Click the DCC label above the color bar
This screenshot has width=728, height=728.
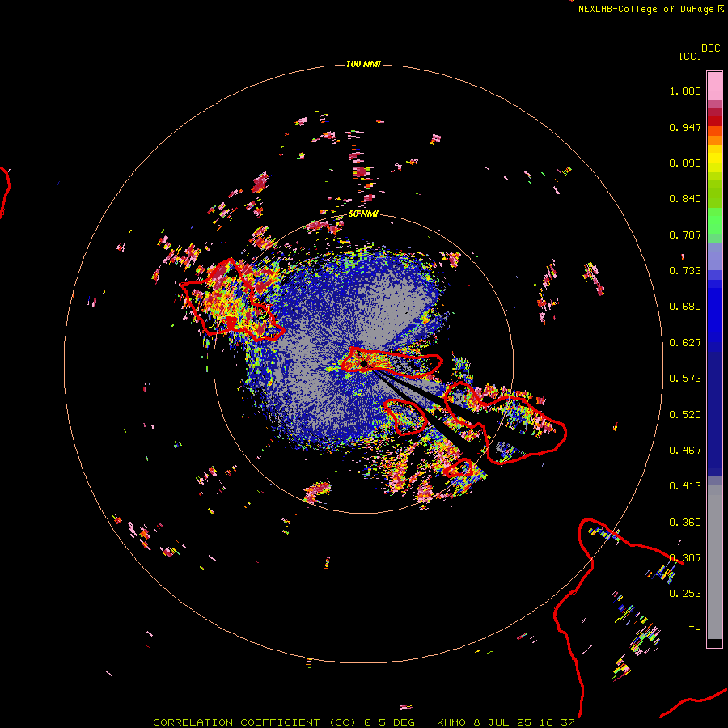click(x=711, y=49)
